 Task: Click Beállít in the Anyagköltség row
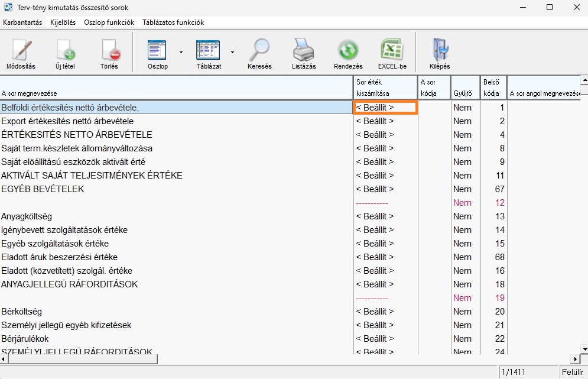375,216
